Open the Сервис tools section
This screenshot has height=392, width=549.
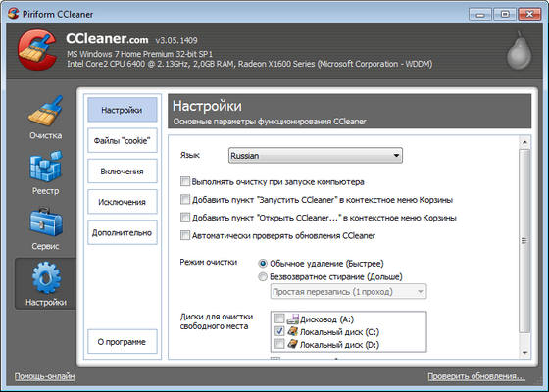46,228
